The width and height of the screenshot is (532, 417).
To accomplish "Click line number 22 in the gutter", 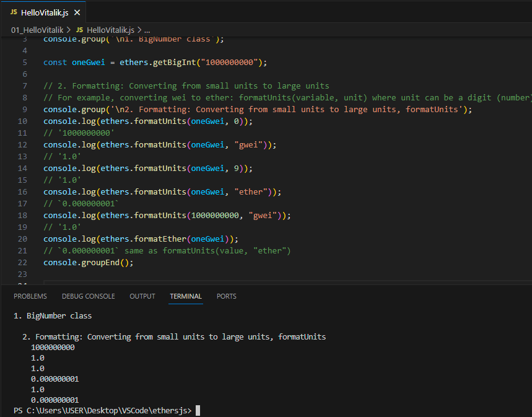I will tap(22, 262).
